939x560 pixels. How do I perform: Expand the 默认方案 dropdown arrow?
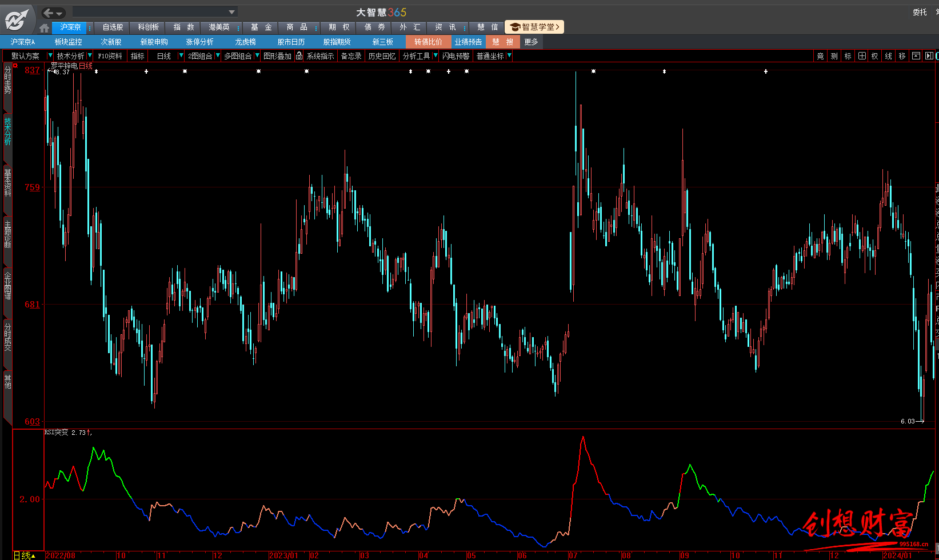tap(50, 55)
